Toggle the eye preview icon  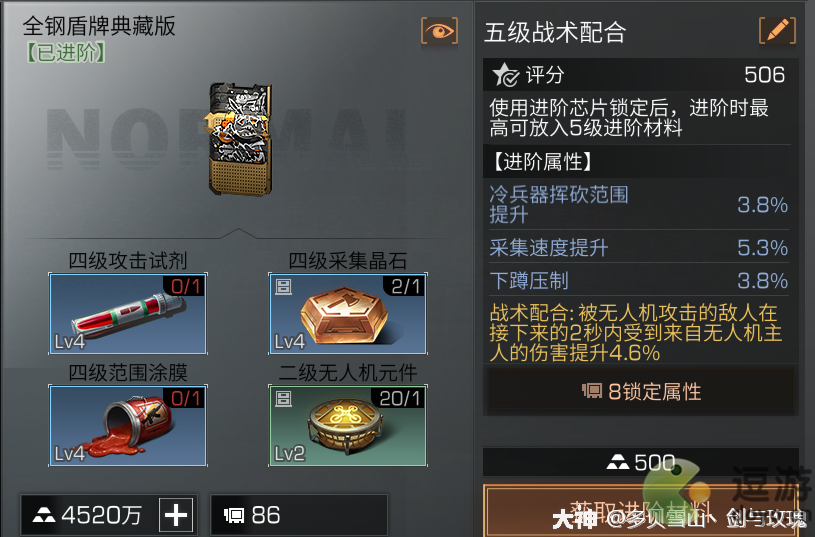[439, 31]
